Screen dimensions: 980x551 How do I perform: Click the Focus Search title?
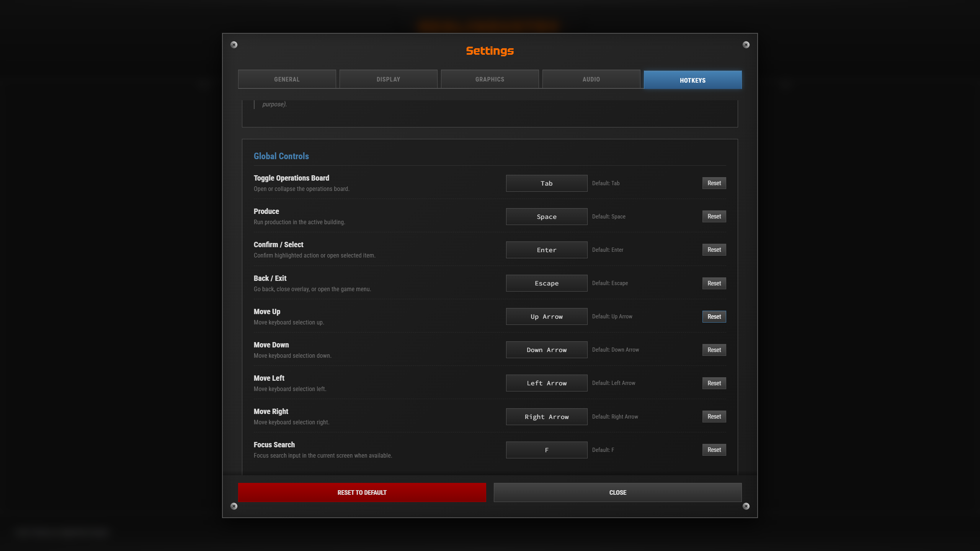pyautogui.click(x=274, y=445)
